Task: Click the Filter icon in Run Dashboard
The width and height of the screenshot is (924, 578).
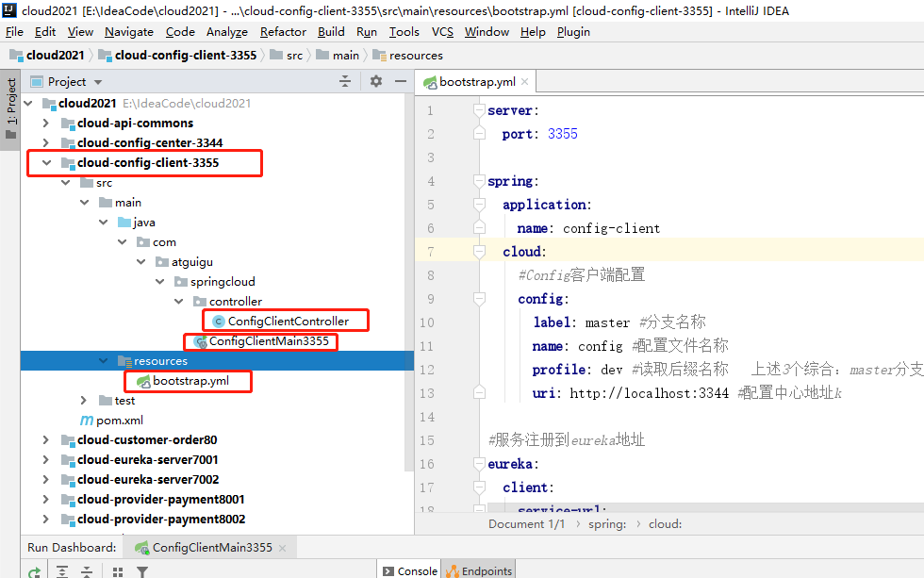Action: pos(142,571)
